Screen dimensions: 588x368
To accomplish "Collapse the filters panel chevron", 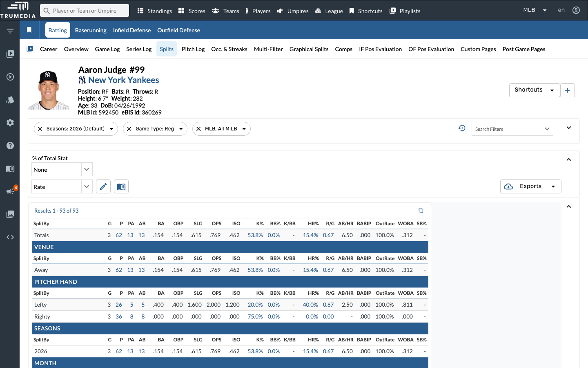I will pyautogui.click(x=569, y=128).
